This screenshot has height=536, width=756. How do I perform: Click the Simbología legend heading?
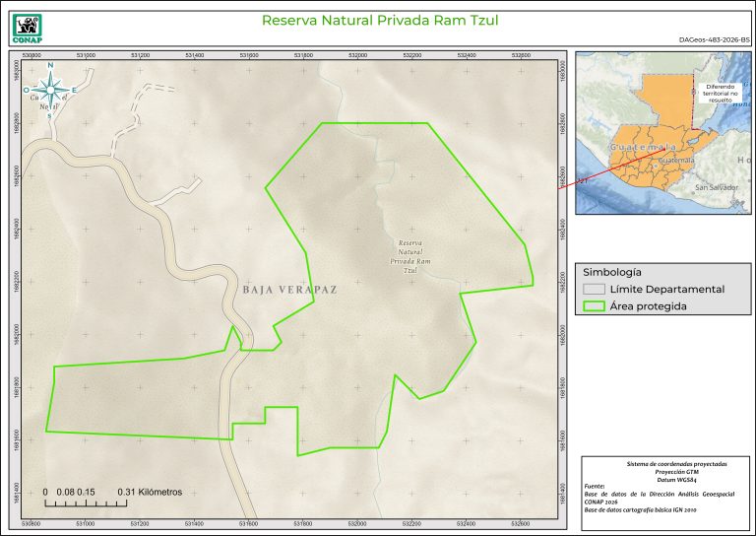(612, 271)
